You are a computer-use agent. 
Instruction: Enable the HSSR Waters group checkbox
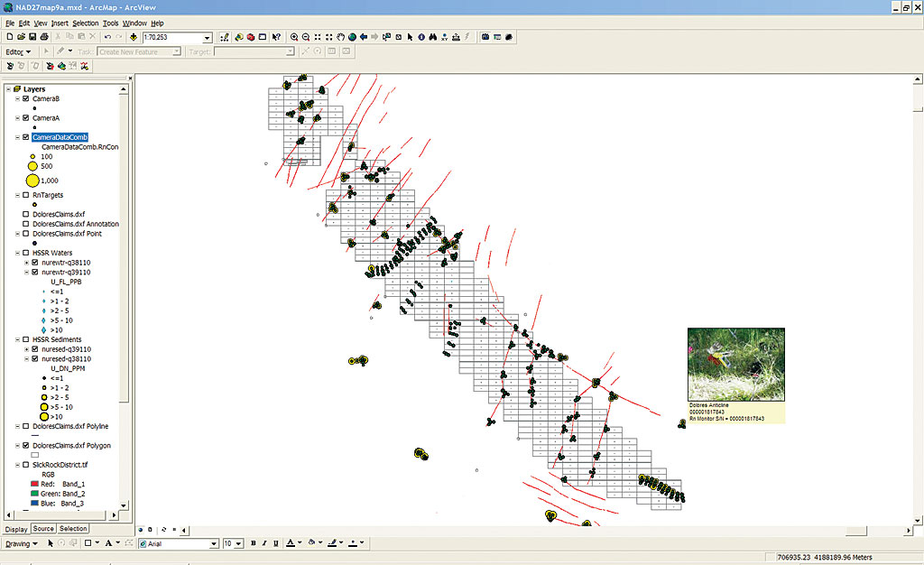pos(26,253)
